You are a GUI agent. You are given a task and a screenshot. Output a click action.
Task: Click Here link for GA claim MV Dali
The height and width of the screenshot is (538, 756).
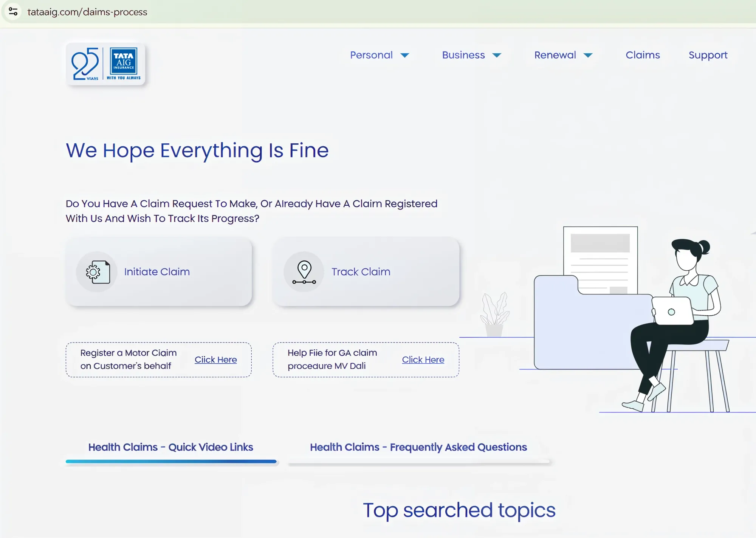(423, 360)
